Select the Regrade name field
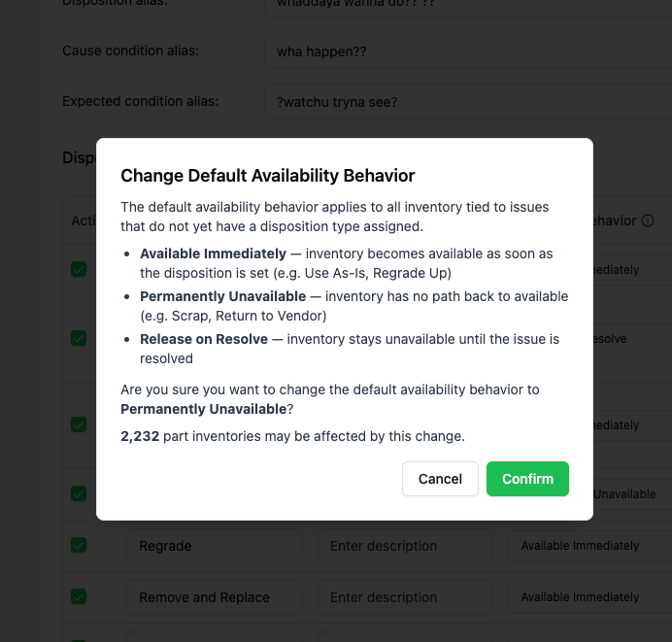 click(x=214, y=546)
